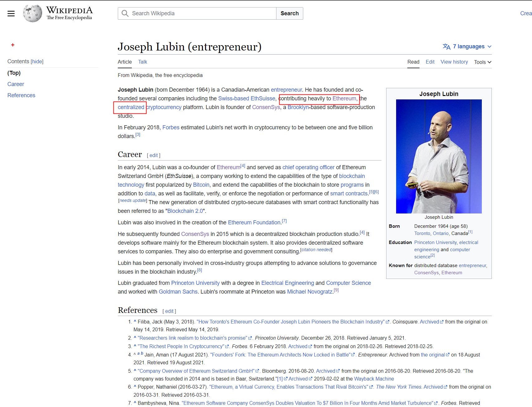Image resolution: width=532 pixels, height=407 pixels.
Task: Click the needs update tag
Action: point(133,200)
